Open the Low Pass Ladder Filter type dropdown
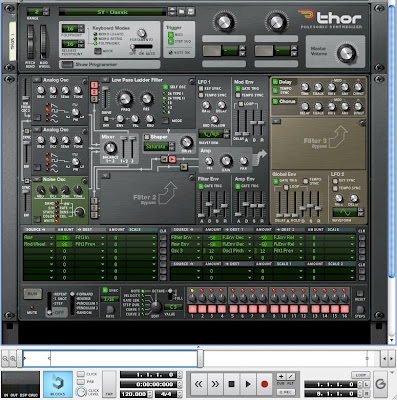This screenshot has width=397, height=400. click(x=106, y=80)
